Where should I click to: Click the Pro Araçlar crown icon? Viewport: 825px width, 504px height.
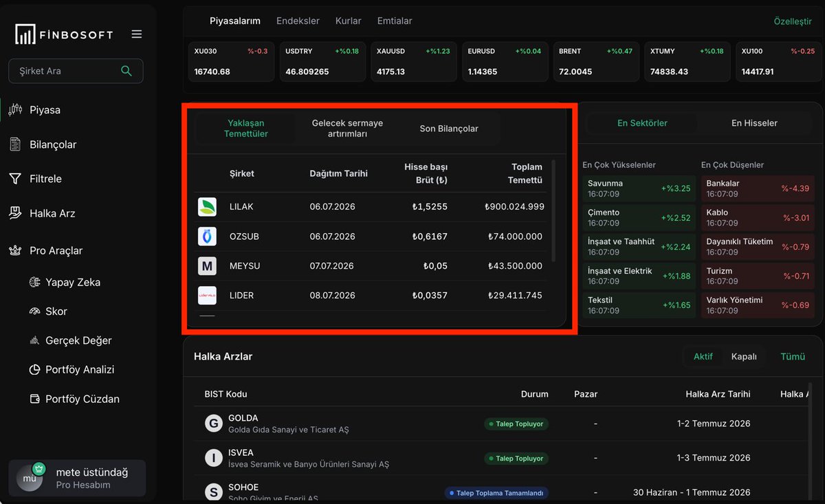click(15, 250)
